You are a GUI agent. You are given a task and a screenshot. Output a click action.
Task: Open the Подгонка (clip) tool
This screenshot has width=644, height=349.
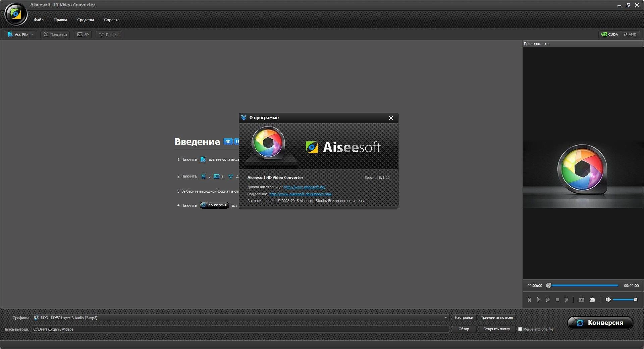(x=55, y=35)
